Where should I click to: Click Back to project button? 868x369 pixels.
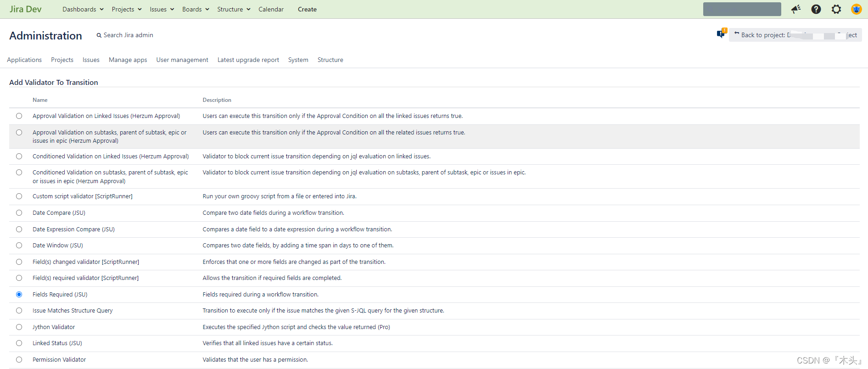[795, 35]
